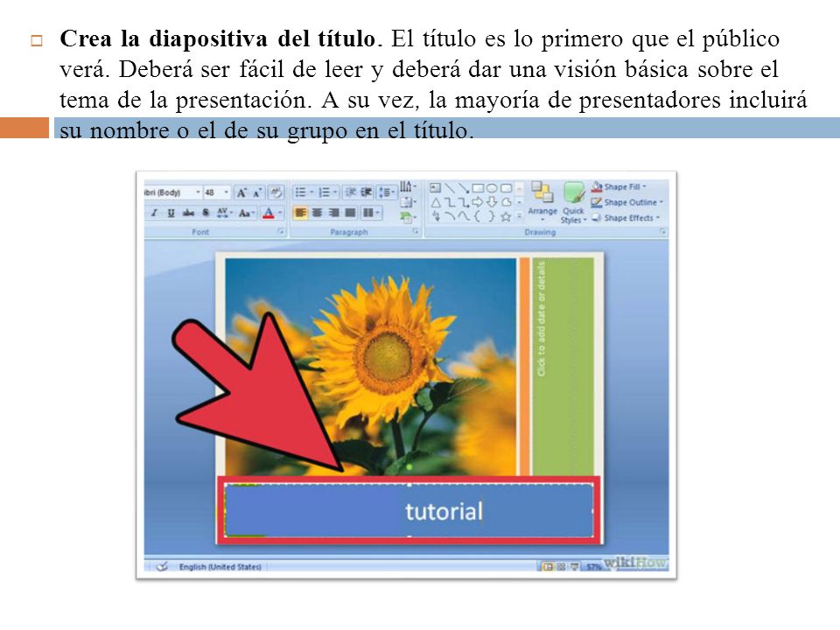This screenshot has height=630, width=840.
Task: Click the spell check icon in status bar
Action: 162,566
